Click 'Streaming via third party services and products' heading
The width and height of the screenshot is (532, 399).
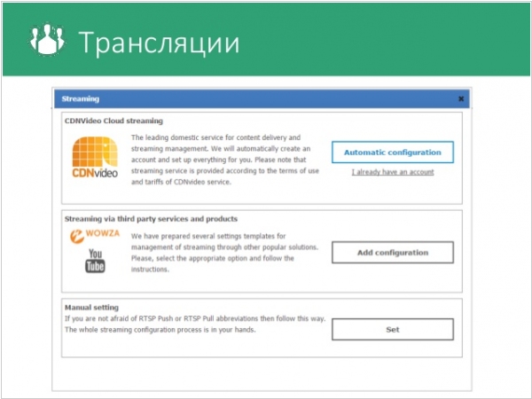click(151, 219)
